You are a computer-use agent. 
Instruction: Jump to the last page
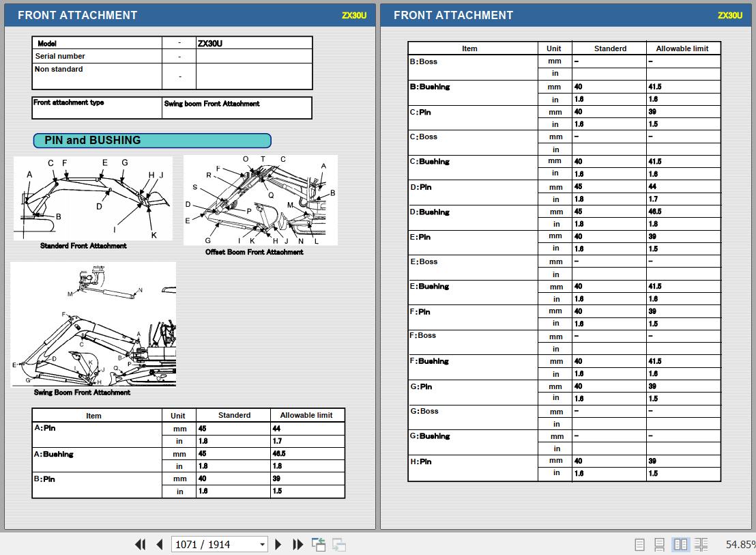pos(298,544)
